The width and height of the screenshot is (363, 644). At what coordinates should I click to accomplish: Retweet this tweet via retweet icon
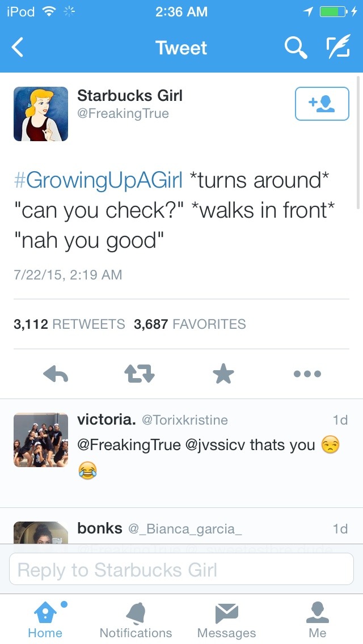(140, 374)
